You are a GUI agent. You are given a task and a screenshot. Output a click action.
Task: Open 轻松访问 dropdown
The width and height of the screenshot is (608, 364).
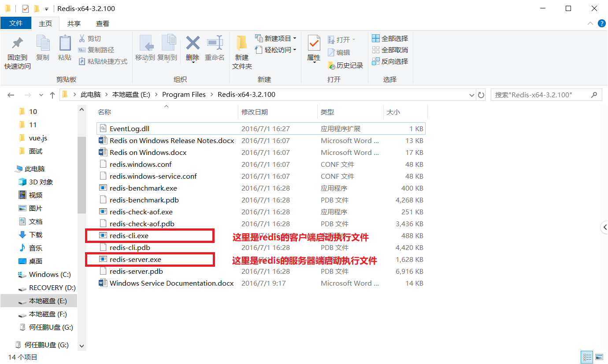[x=276, y=50]
